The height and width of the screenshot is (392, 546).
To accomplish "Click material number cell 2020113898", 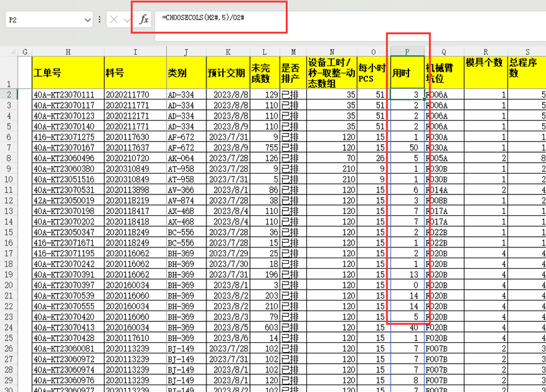I will 135,190.
